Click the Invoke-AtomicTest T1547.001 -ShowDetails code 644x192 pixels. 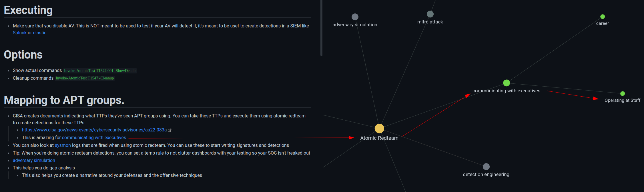coord(100,71)
